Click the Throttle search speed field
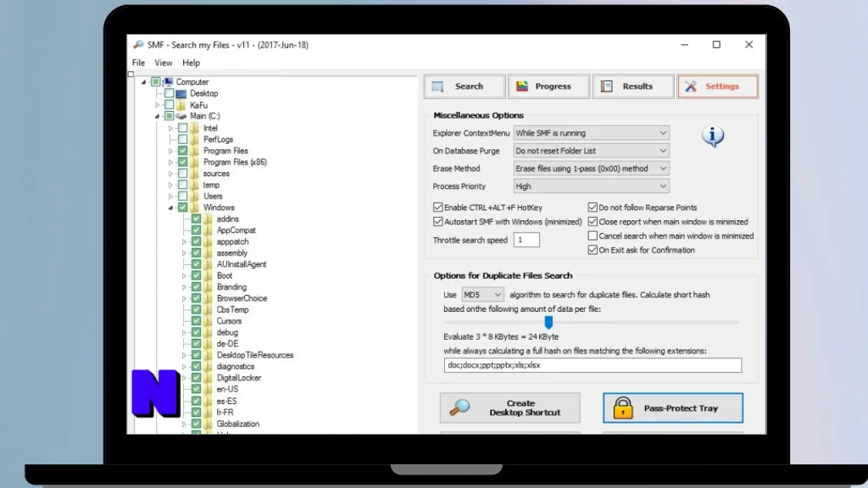 coord(526,240)
